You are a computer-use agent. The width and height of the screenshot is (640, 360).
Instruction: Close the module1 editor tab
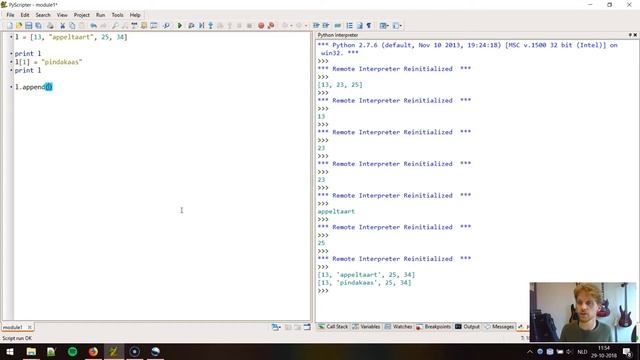pos(30,327)
